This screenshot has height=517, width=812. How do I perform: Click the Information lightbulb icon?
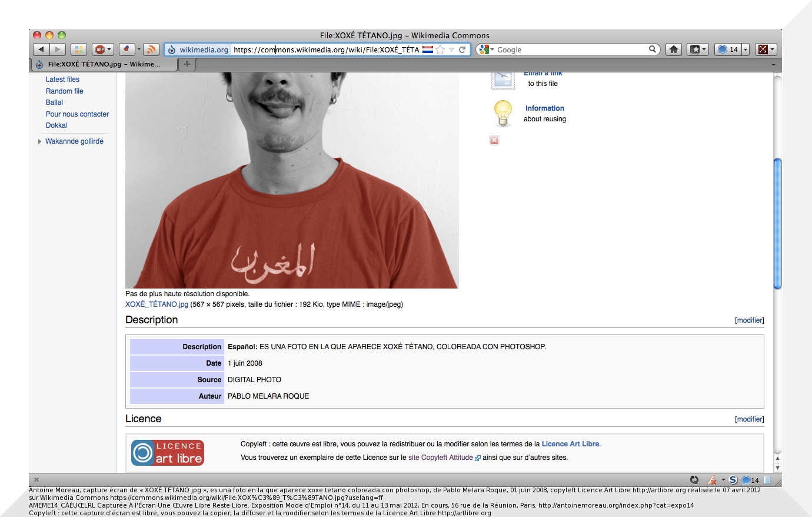(502, 113)
